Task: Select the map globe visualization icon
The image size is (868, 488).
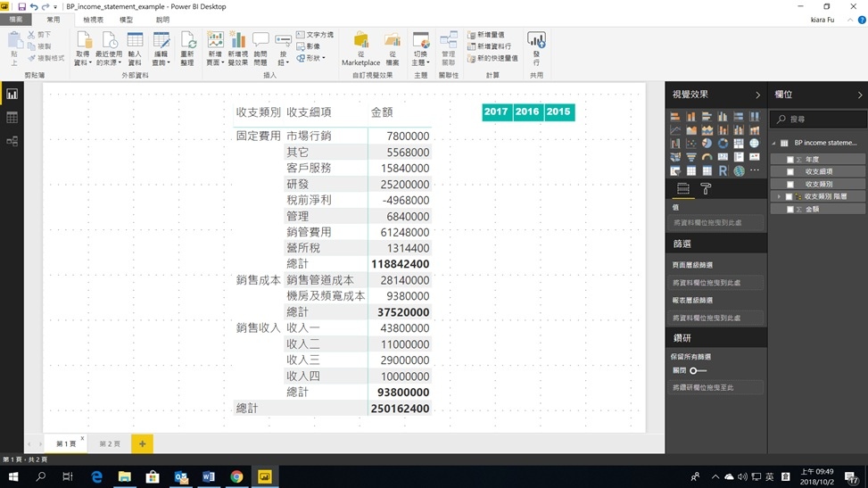Action: click(x=755, y=144)
